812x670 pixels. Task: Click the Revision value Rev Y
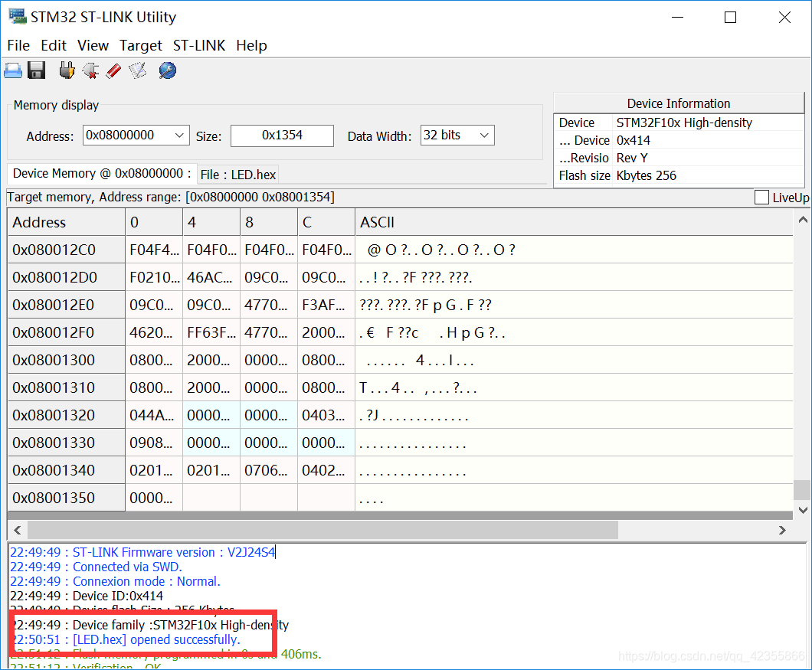tap(632, 158)
